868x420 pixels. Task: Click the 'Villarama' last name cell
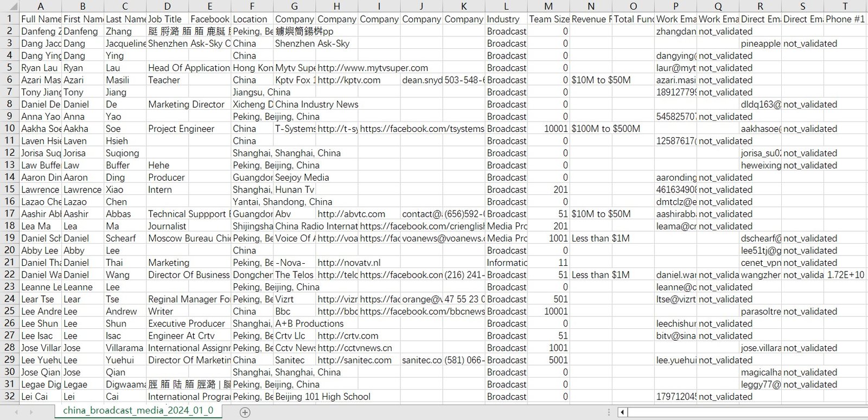[x=125, y=348]
